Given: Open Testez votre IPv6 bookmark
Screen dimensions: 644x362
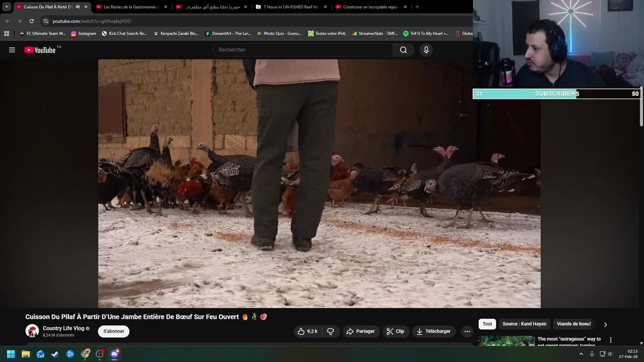Looking at the screenshot, I should (x=328, y=34).
